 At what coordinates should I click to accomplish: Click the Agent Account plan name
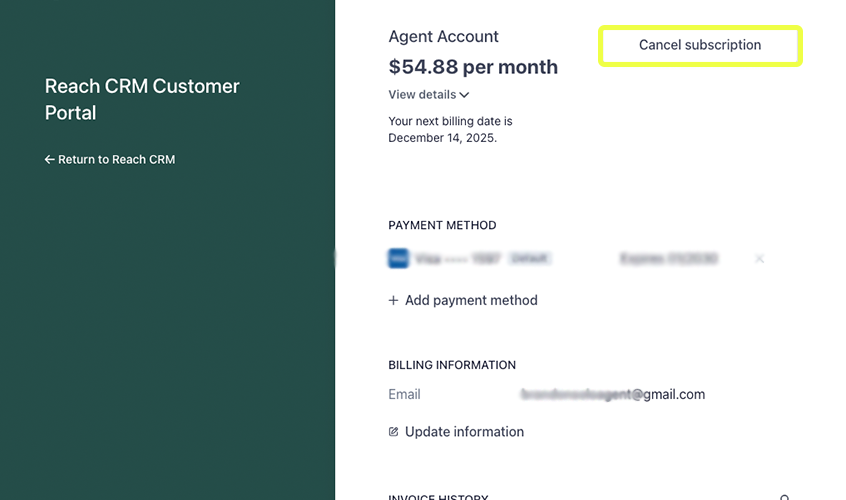click(443, 37)
